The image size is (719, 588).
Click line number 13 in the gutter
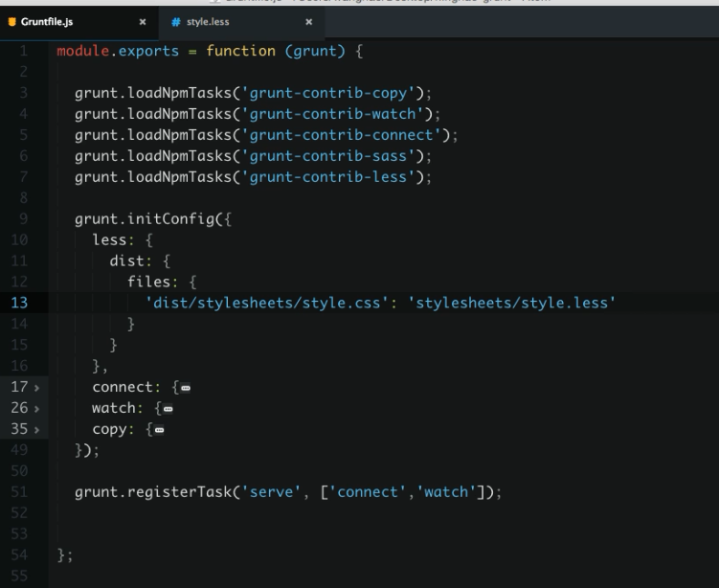click(20, 303)
